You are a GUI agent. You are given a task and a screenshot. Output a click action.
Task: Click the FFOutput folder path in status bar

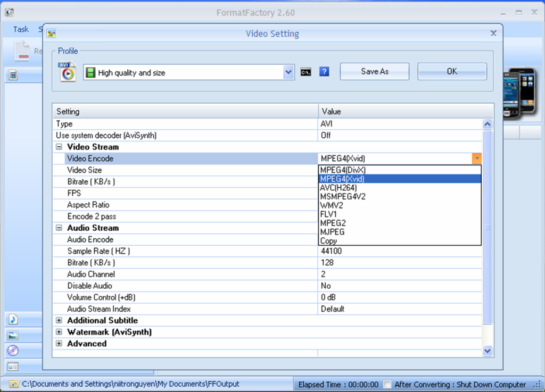coord(130,384)
